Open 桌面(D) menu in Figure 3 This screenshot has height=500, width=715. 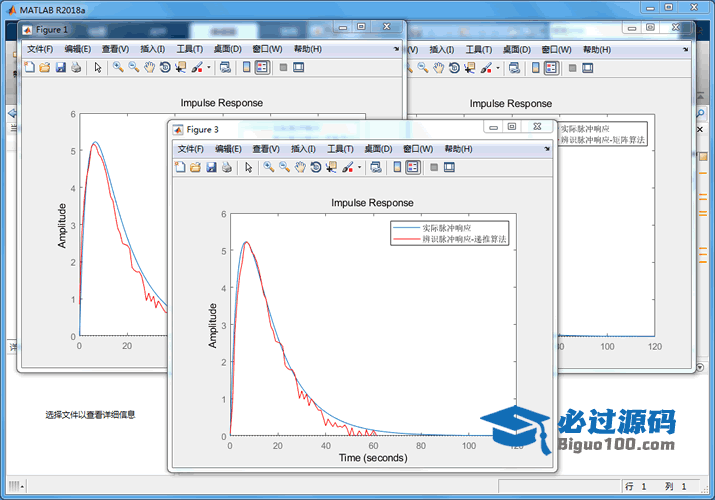(x=378, y=149)
